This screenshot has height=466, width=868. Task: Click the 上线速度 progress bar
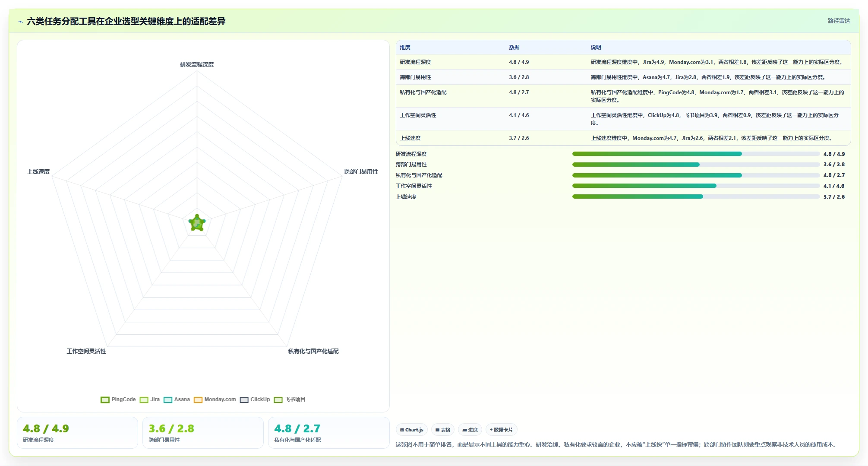tap(696, 197)
